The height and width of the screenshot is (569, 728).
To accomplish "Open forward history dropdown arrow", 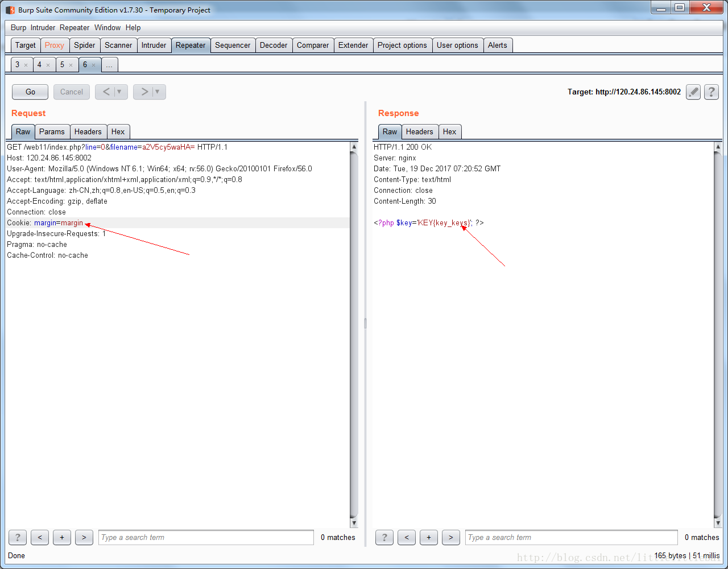I will click(x=158, y=92).
